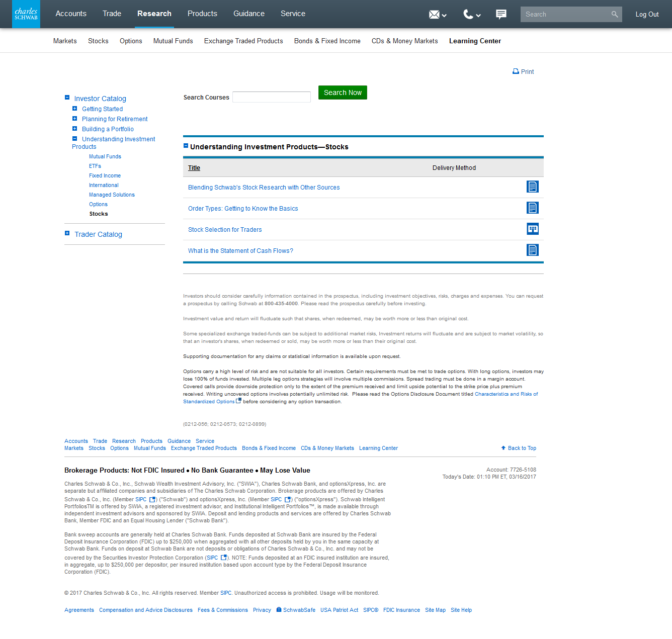Expand the Getting Started section
This screenshot has width=672, height=639.
coord(74,109)
